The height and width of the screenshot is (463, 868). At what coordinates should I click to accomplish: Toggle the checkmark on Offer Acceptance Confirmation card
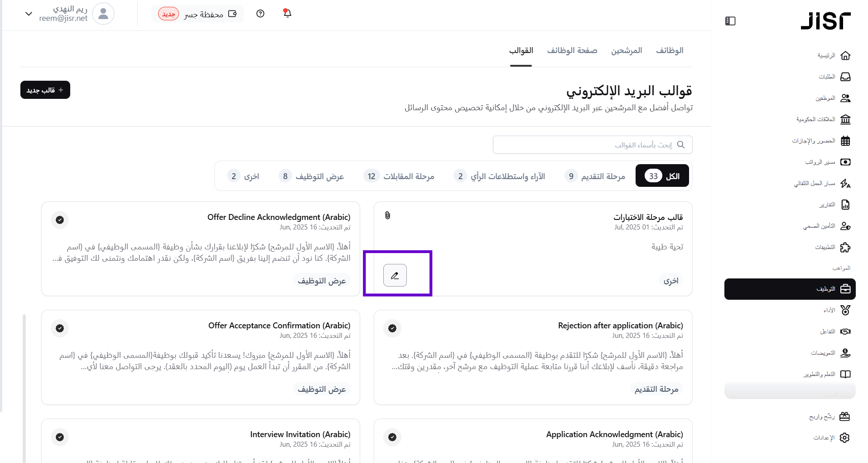tap(60, 328)
